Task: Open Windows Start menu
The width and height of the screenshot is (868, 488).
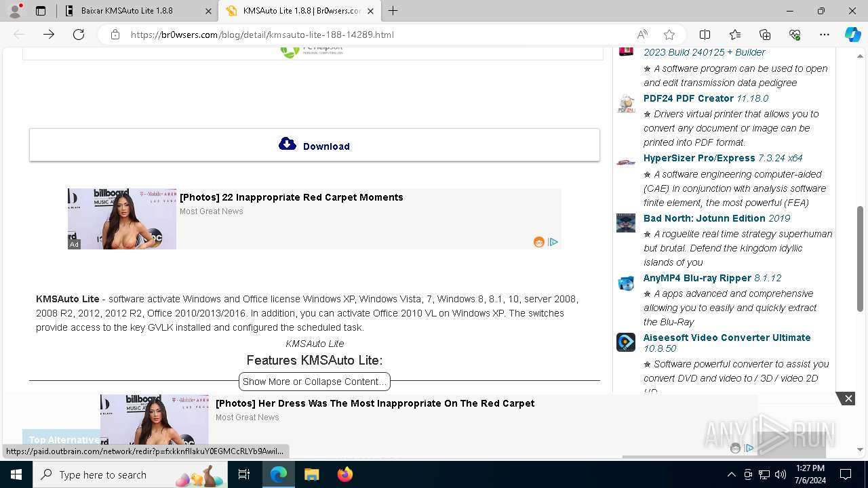Action: pos(16,474)
